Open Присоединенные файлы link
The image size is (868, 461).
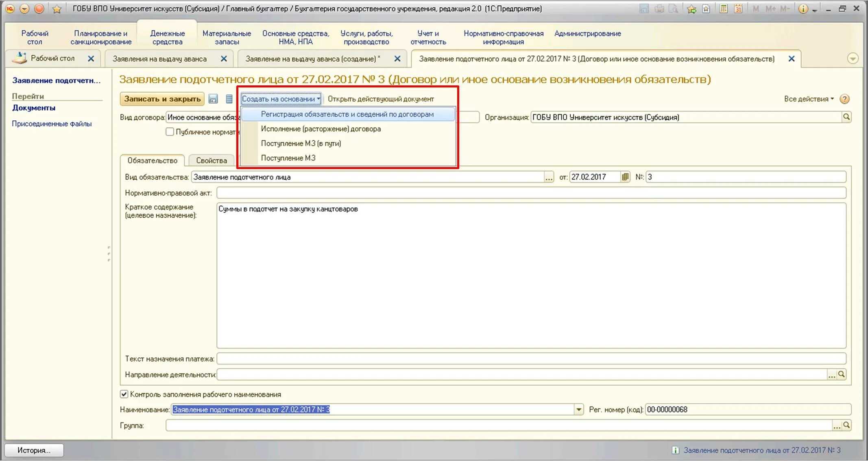(52, 124)
